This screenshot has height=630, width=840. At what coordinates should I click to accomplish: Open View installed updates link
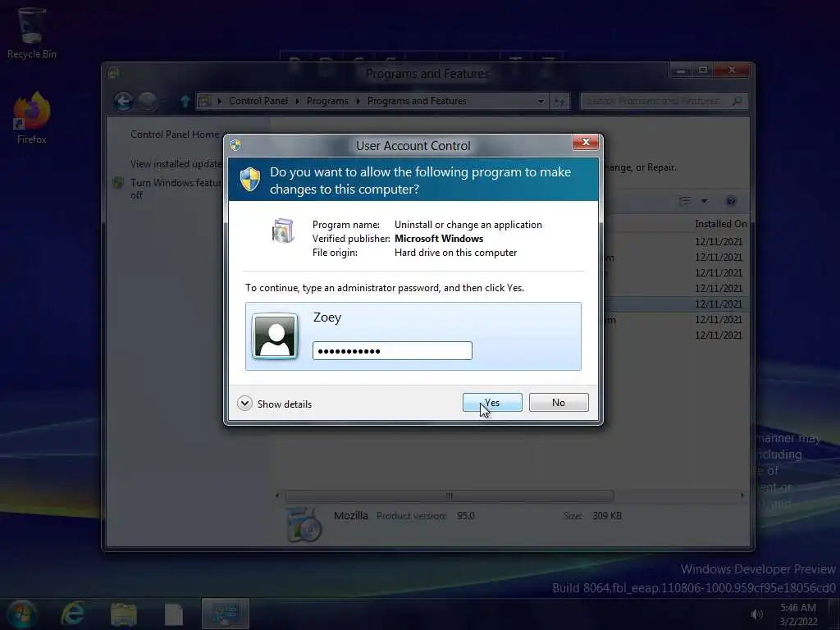coord(176,163)
